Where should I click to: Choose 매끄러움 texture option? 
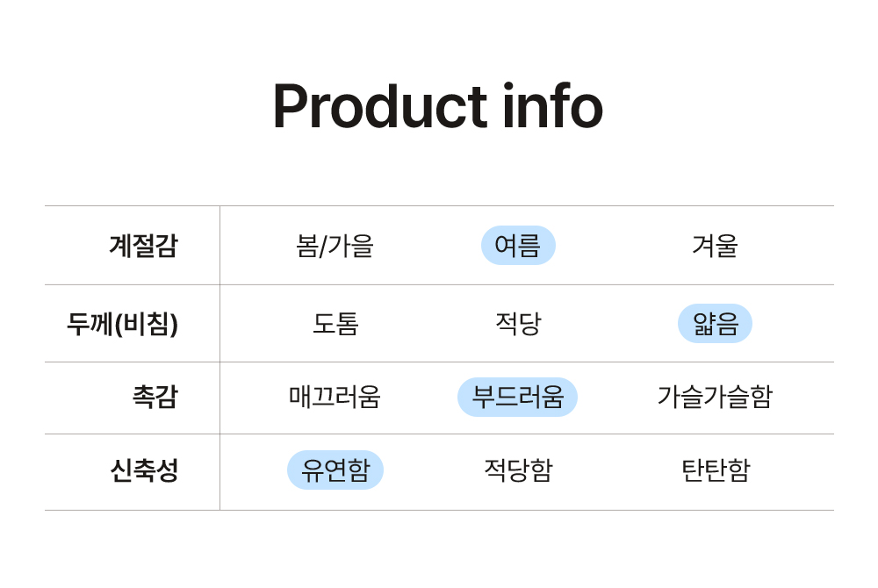335,397
